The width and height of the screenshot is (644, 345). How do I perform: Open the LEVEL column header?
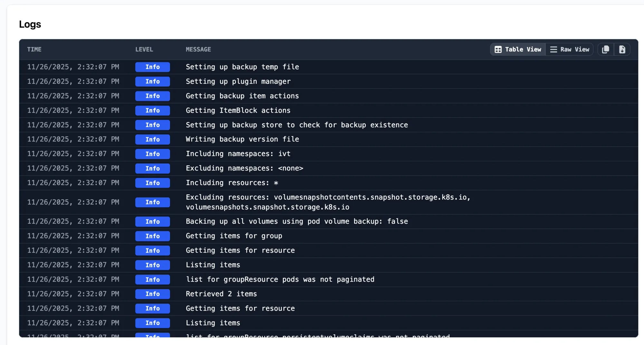pyautogui.click(x=144, y=49)
